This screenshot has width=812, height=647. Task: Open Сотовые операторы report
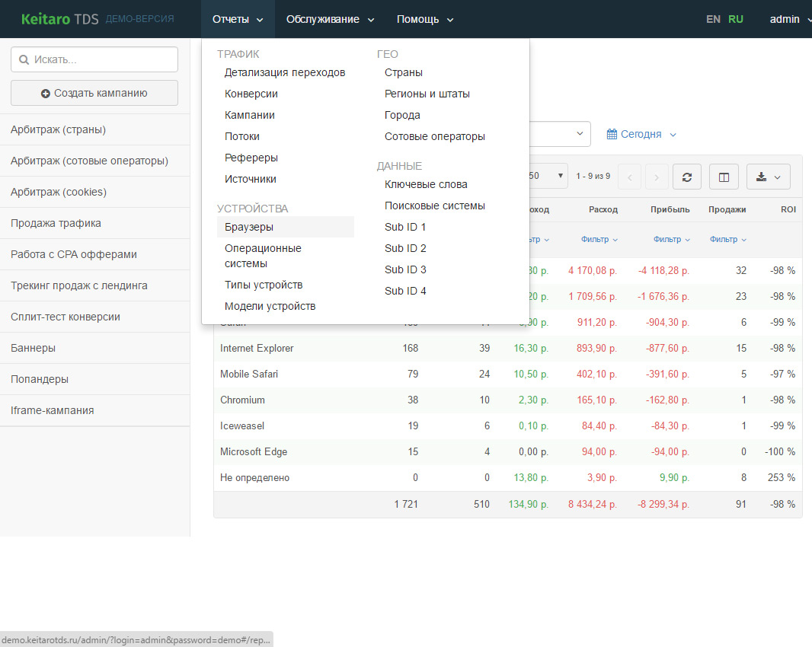tap(434, 136)
